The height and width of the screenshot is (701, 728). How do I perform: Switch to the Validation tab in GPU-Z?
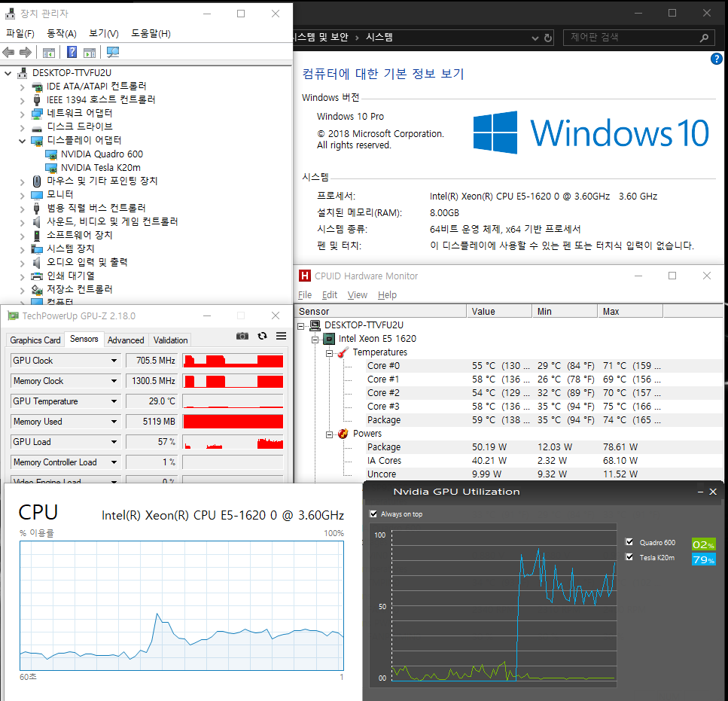click(170, 340)
